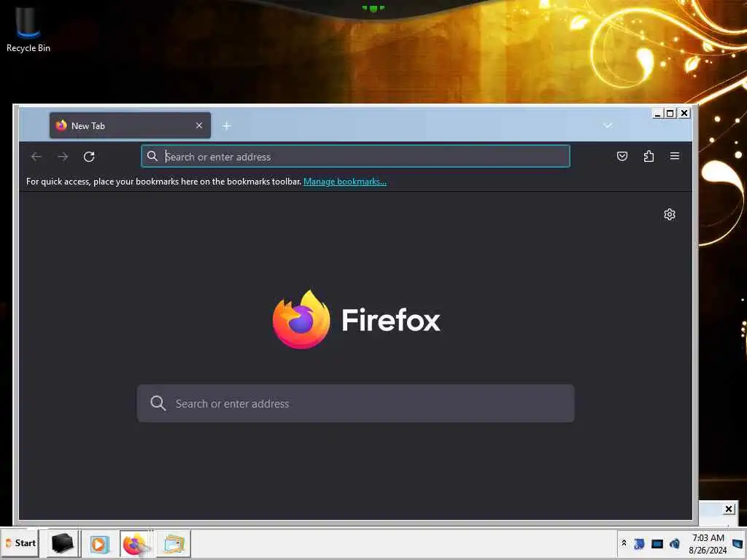Minimize the Firefox window

click(x=657, y=113)
